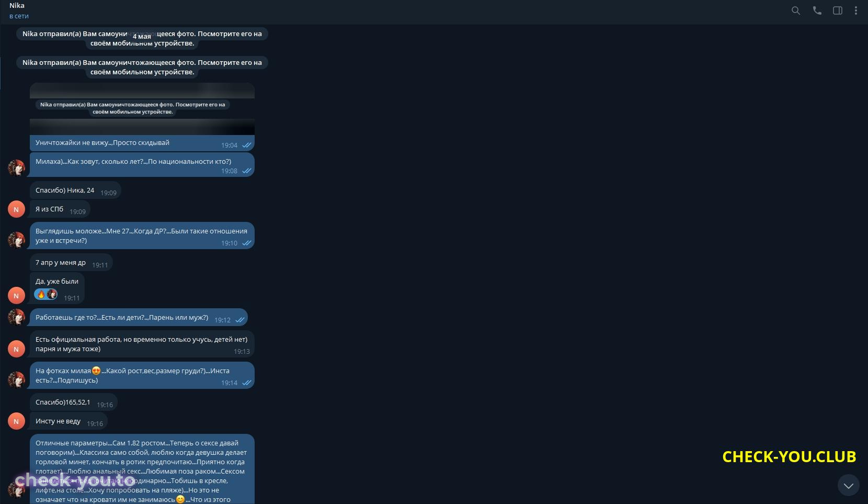This screenshot has width=868, height=504.
Task: Click the 19:13 message timestamp
Action: point(242,352)
